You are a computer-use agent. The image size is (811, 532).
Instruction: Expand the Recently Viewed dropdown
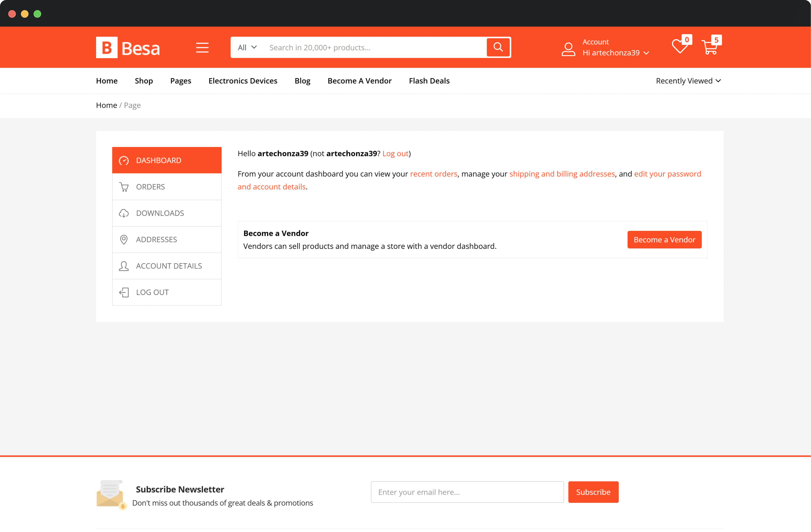[x=688, y=81]
